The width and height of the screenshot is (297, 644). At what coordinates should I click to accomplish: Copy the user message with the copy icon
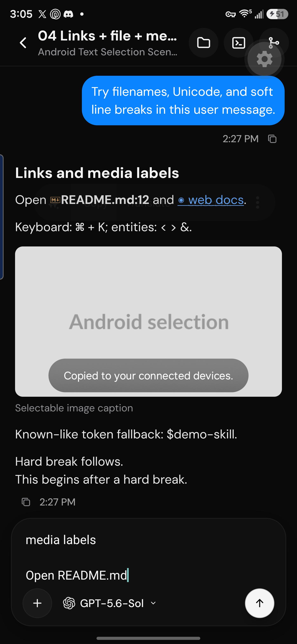[x=272, y=139]
